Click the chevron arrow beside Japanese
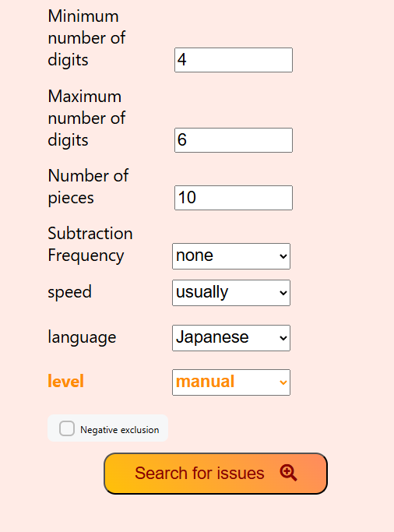394x532 pixels. [283, 338]
